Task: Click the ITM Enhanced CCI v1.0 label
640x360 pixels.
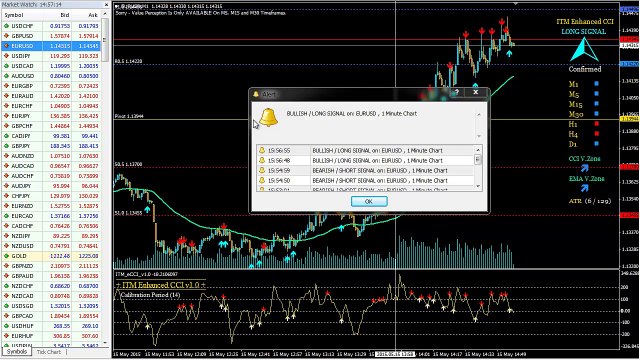Action: [161, 285]
